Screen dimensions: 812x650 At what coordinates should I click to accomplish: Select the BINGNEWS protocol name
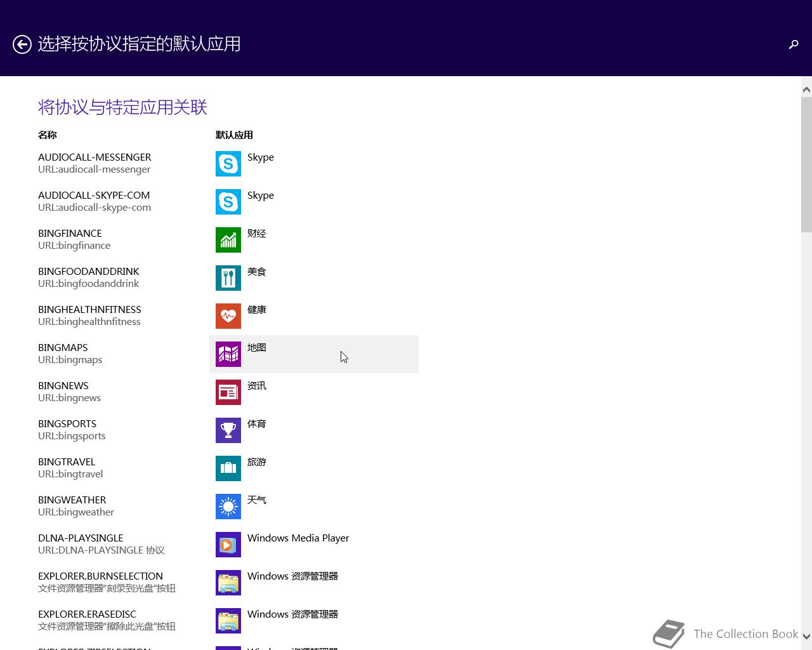coord(63,386)
